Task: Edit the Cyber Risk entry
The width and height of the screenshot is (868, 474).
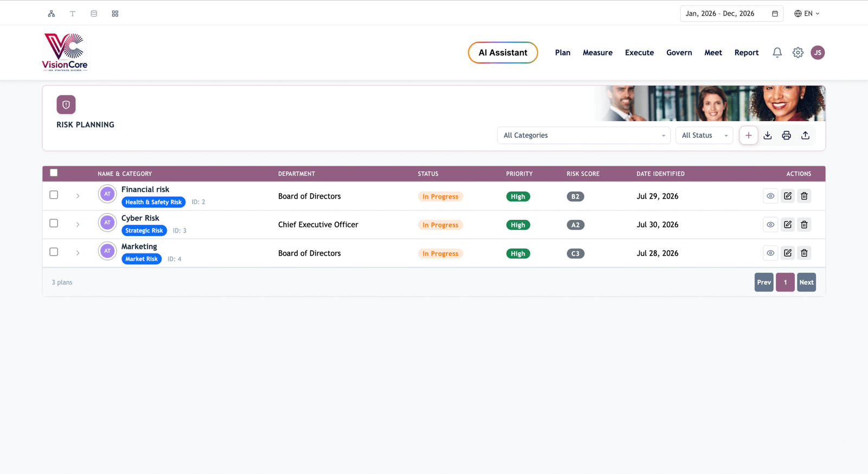Action: 788,225
